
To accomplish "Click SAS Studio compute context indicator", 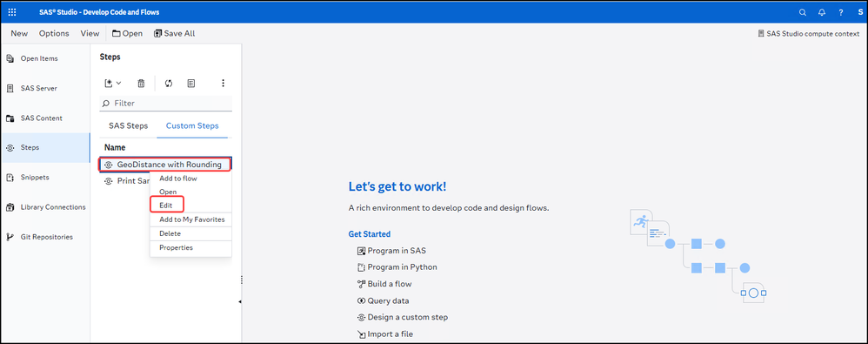I will [x=808, y=34].
